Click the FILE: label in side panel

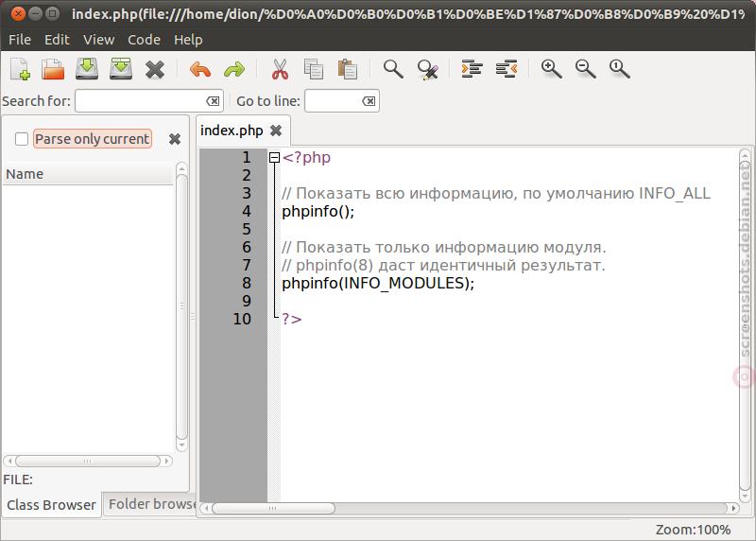(18, 480)
